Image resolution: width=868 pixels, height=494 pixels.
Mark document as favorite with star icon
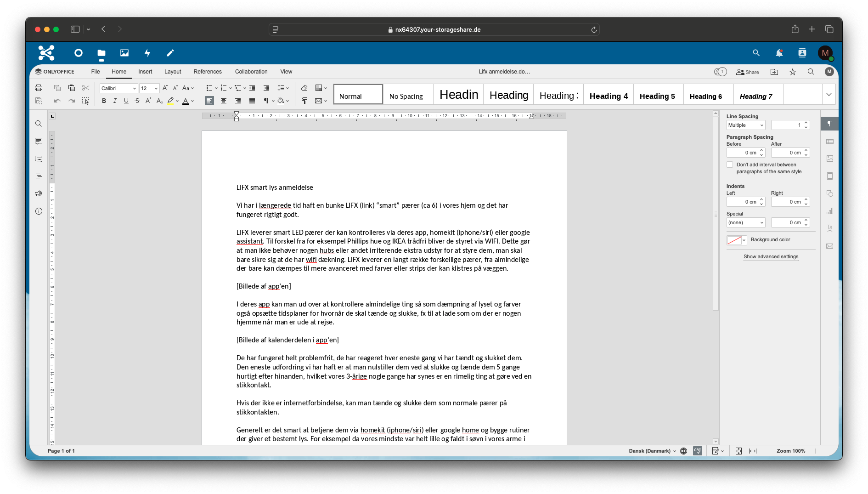click(x=793, y=72)
